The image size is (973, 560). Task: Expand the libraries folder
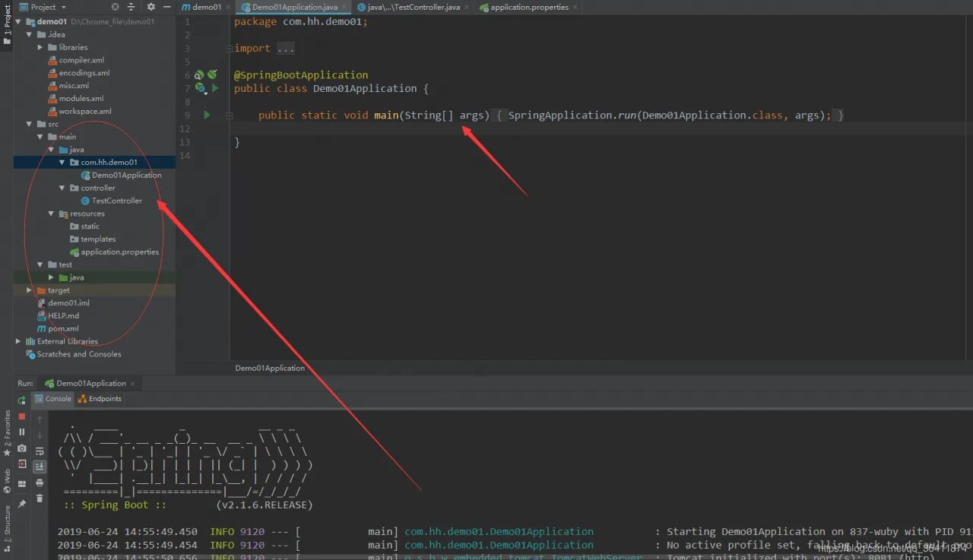pyautogui.click(x=40, y=47)
